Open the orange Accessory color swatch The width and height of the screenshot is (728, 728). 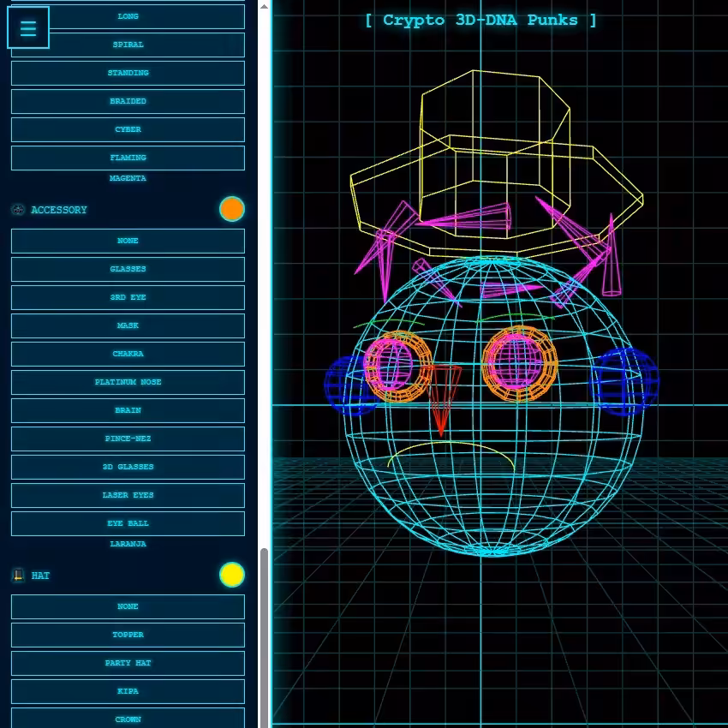pyautogui.click(x=232, y=209)
